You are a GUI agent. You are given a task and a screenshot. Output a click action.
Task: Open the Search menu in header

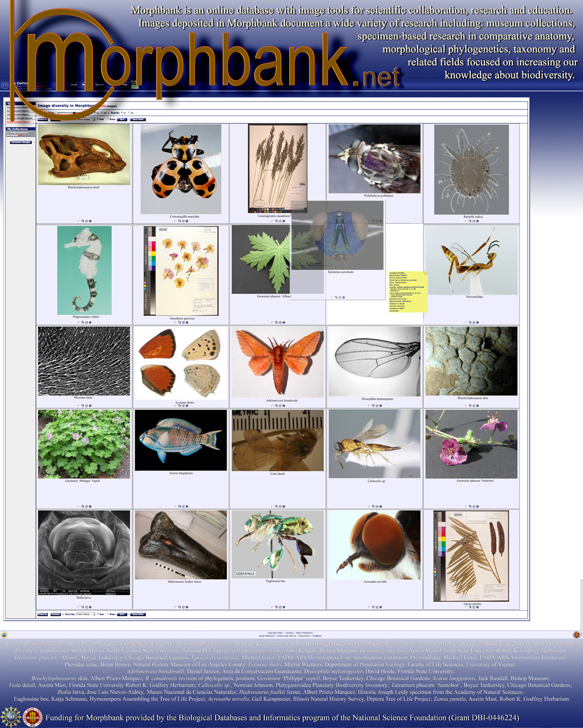coord(99,85)
